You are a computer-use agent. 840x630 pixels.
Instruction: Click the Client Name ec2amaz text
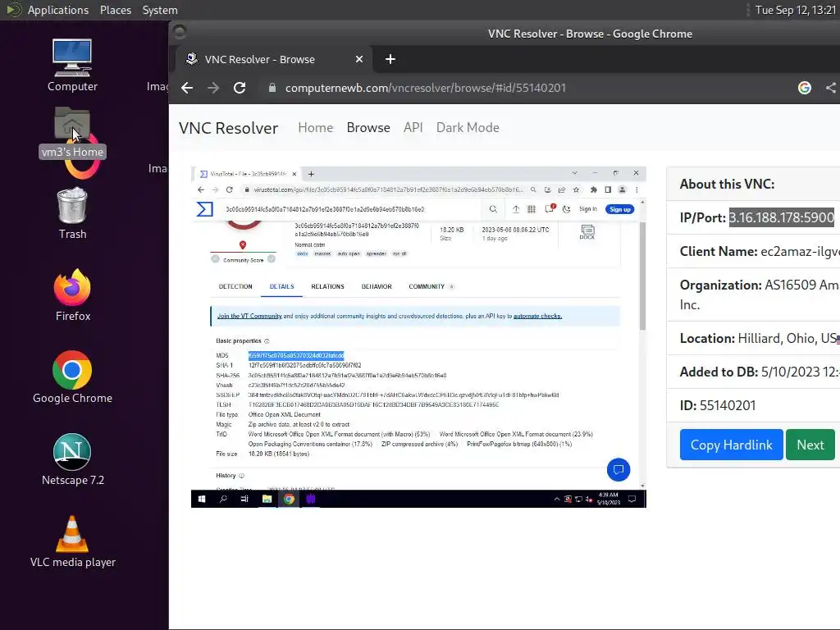pos(760,251)
